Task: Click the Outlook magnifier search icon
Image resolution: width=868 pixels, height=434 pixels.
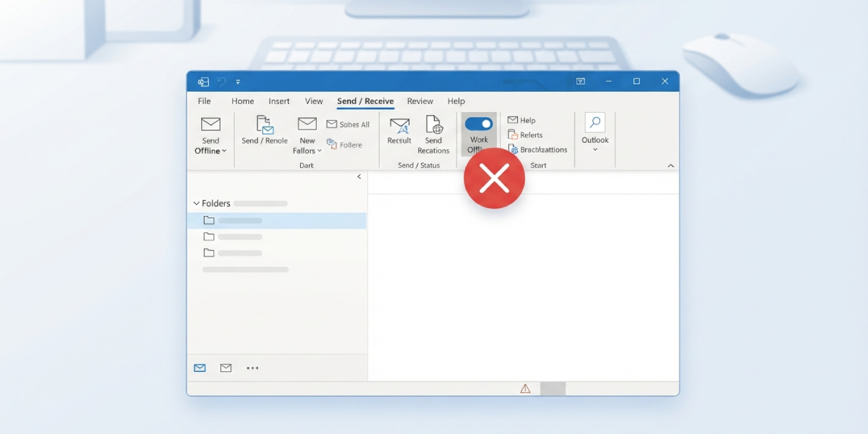Action: 595,122
